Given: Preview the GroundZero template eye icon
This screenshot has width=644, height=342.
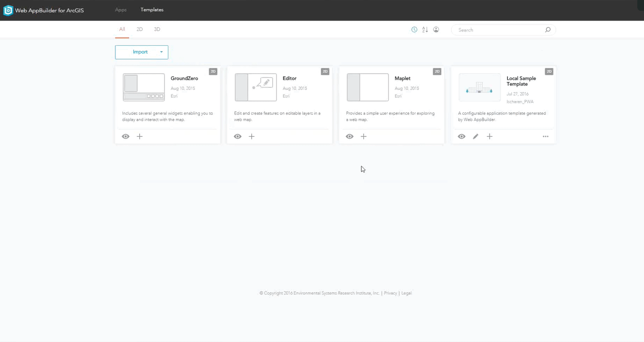Looking at the screenshot, I should 126,136.
